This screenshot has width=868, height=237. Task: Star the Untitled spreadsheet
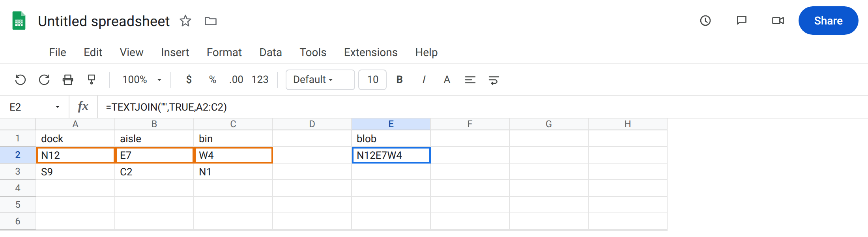tap(185, 21)
